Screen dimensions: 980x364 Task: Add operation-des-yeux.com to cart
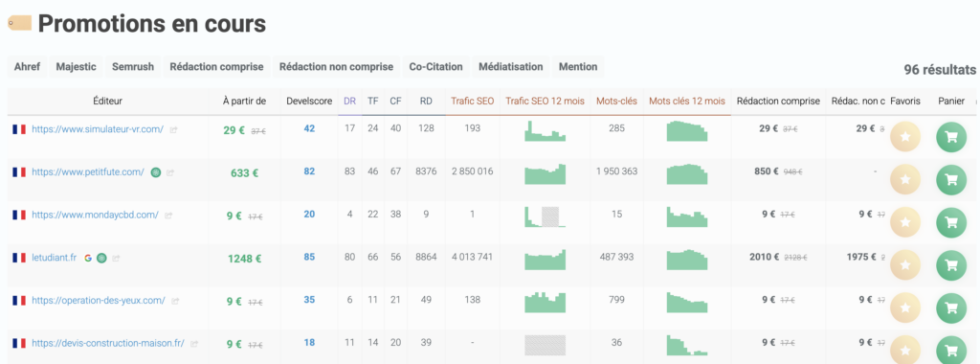pos(951,307)
